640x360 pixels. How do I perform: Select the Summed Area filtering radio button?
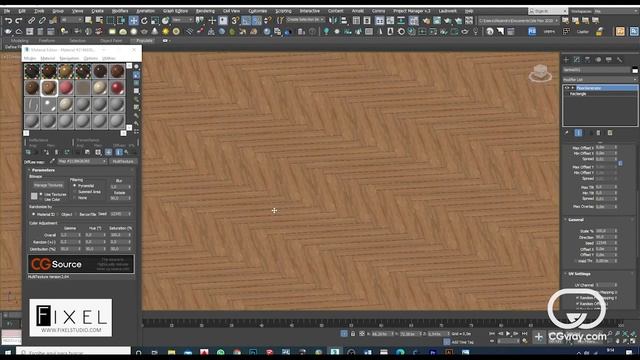(74, 192)
